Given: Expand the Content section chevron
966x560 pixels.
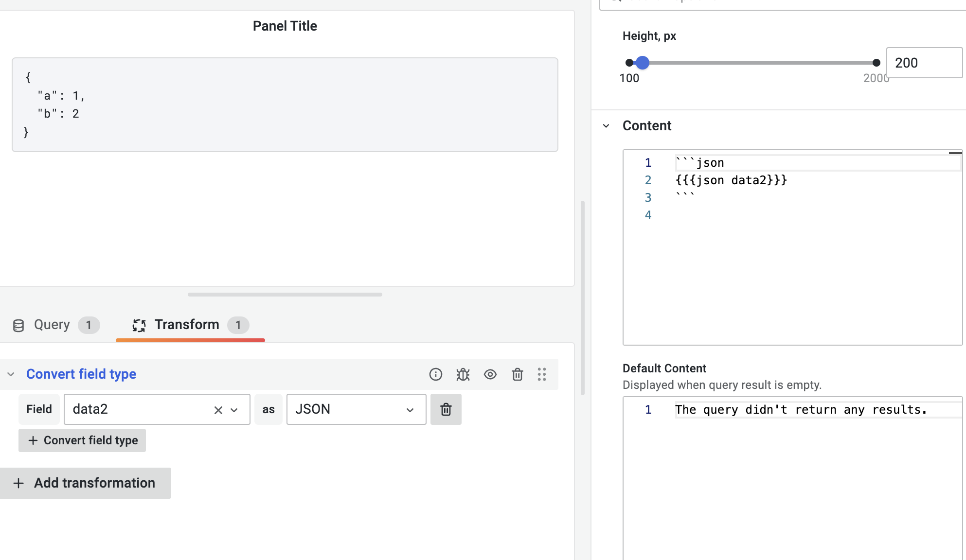Looking at the screenshot, I should (x=605, y=125).
